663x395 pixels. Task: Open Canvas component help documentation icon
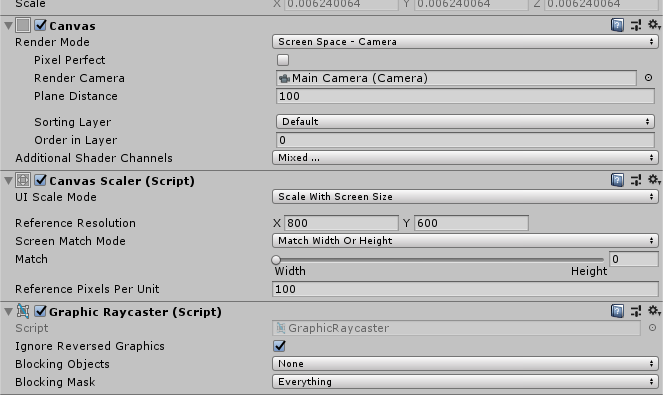click(x=617, y=25)
